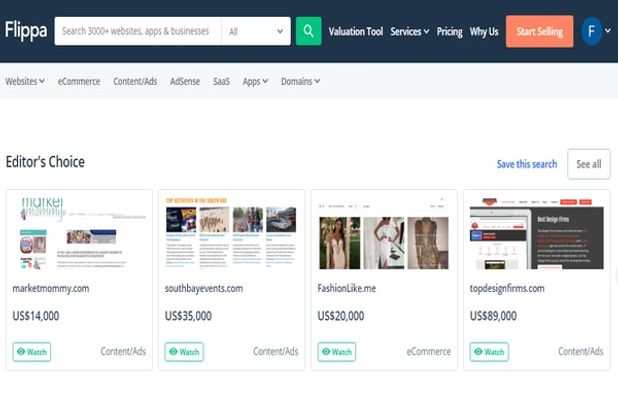The image size is (618, 394).
Task: Select the AdSense category
Action: (x=185, y=82)
